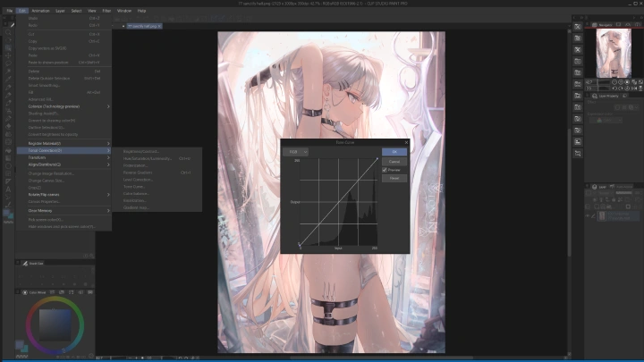The height and width of the screenshot is (362, 644).
Task: Select the Auto select wand tool
Action: pyautogui.click(x=8, y=72)
